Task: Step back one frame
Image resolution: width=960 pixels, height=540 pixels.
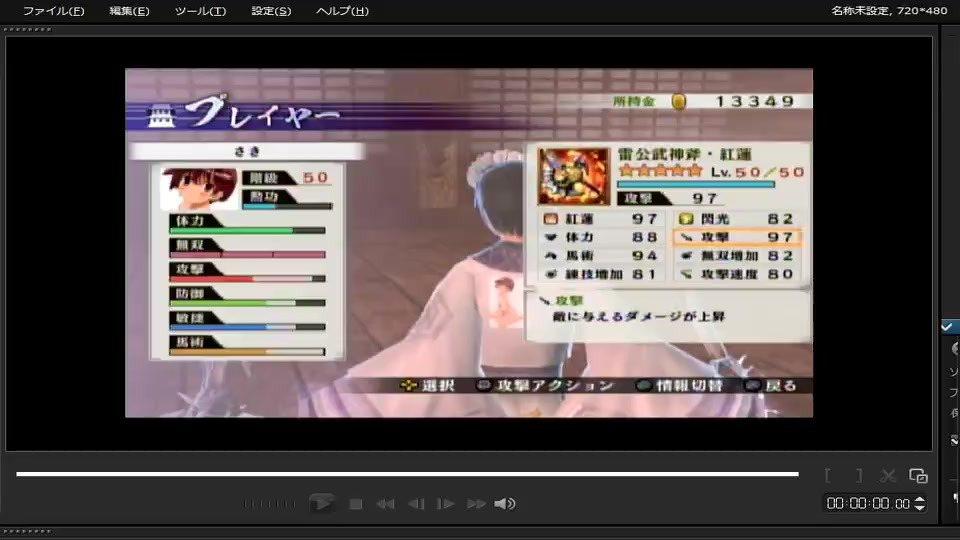Action: tap(416, 504)
